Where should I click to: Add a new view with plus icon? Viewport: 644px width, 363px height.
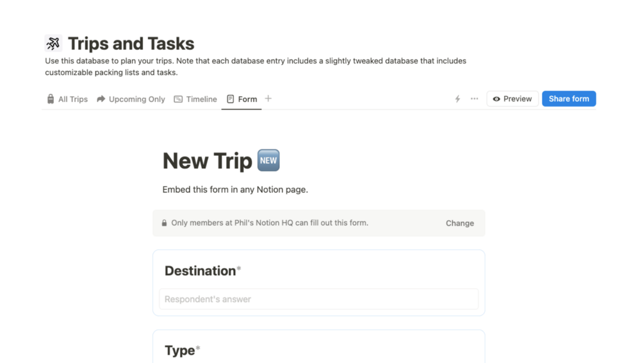tap(268, 99)
